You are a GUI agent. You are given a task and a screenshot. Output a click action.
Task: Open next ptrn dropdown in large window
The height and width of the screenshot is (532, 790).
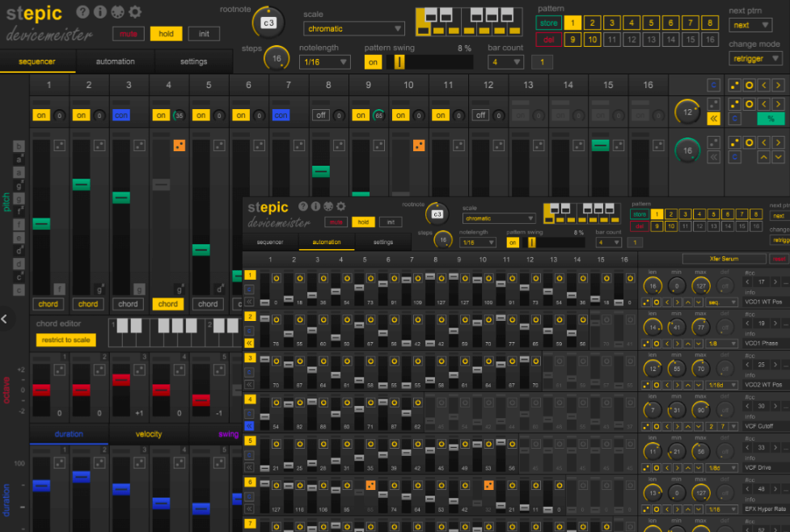750,25
